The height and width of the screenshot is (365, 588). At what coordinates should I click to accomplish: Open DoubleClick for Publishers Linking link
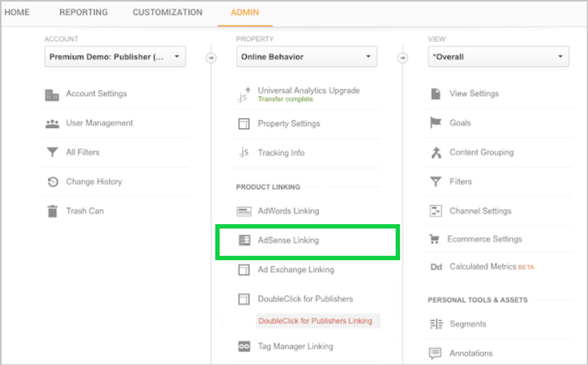click(315, 321)
